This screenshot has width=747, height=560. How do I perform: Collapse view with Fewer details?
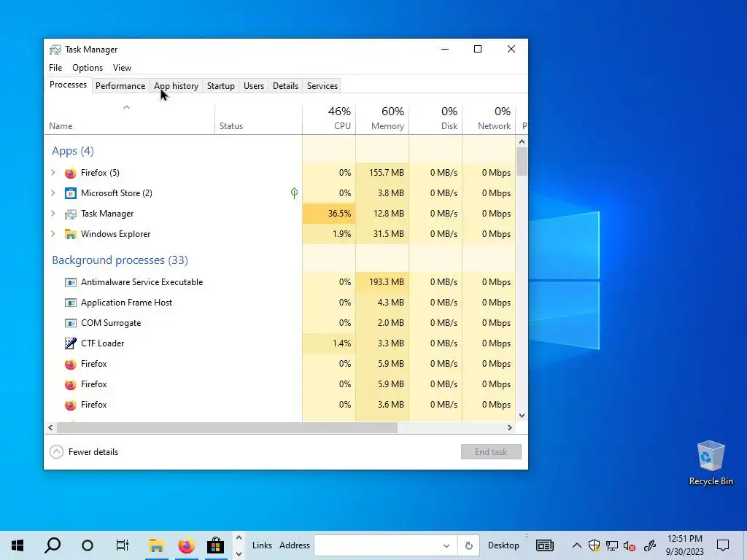click(84, 452)
